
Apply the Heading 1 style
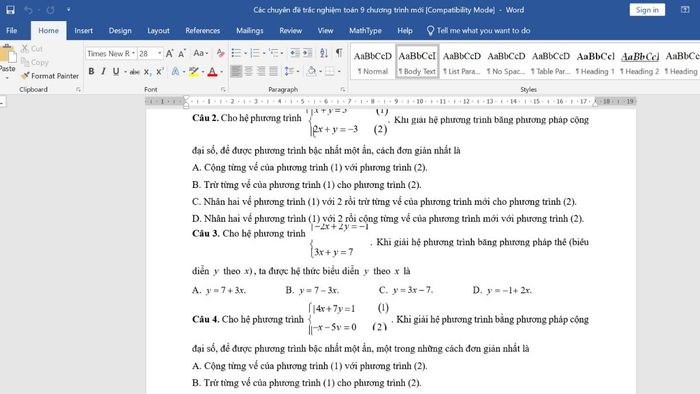click(x=596, y=62)
